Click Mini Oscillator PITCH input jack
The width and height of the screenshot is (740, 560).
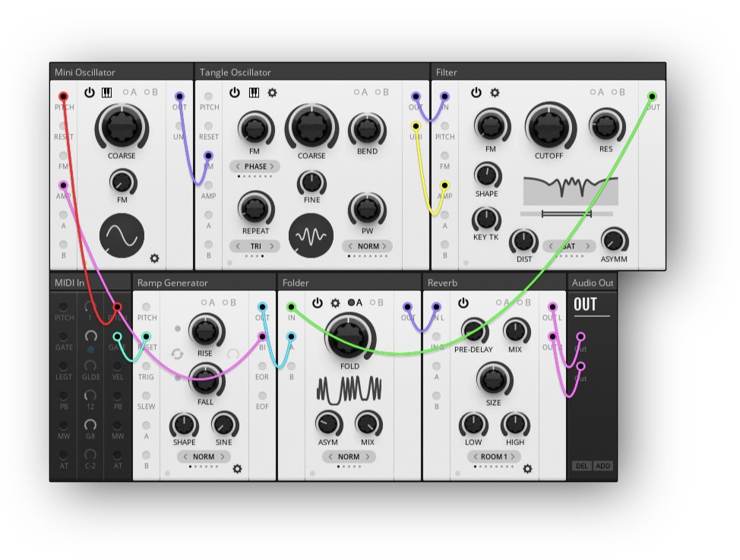[x=63, y=96]
